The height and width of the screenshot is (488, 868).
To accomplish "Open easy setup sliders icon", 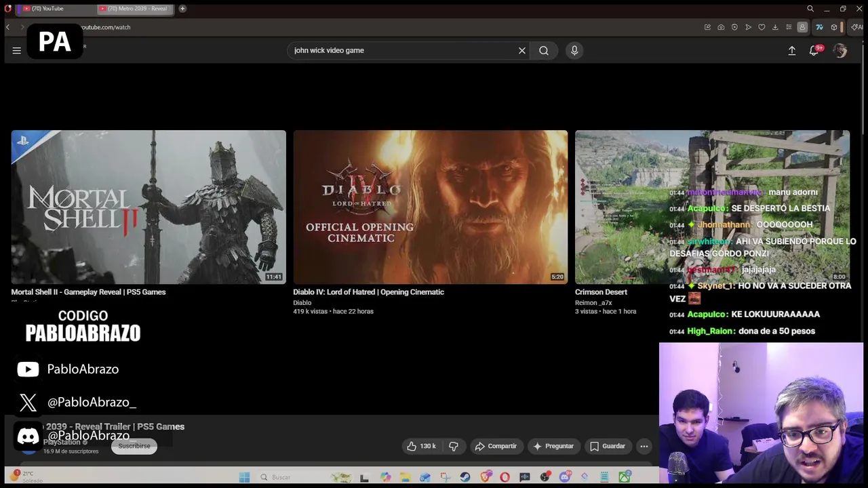I will (789, 27).
